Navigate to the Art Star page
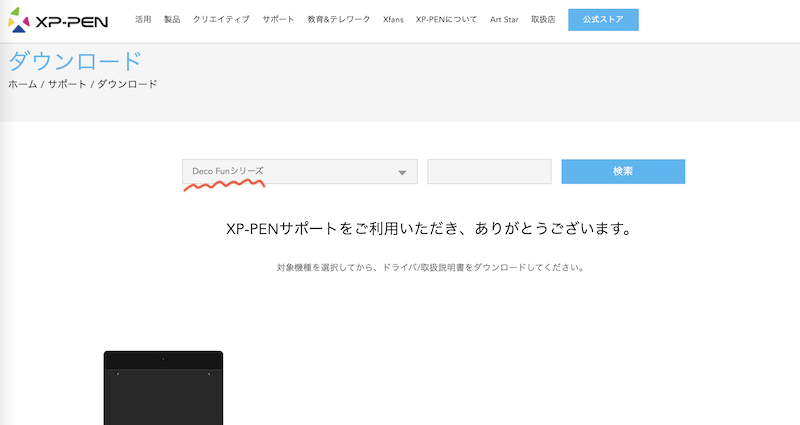 pyautogui.click(x=505, y=20)
